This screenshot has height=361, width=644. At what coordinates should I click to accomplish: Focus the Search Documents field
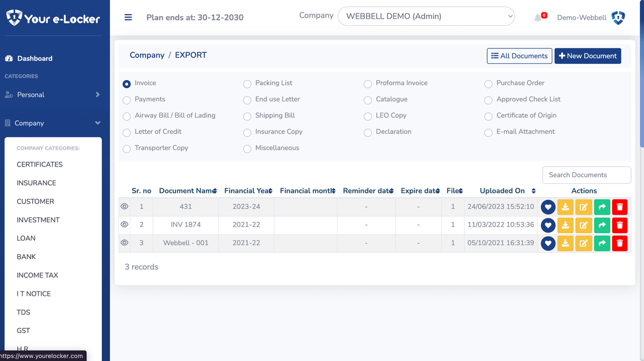pyautogui.click(x=586, y=175)
